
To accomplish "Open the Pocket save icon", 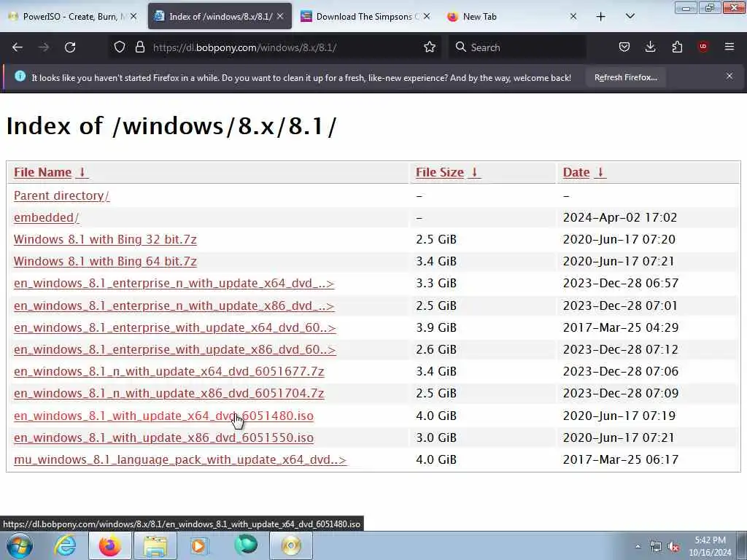I will coord(624,47).
